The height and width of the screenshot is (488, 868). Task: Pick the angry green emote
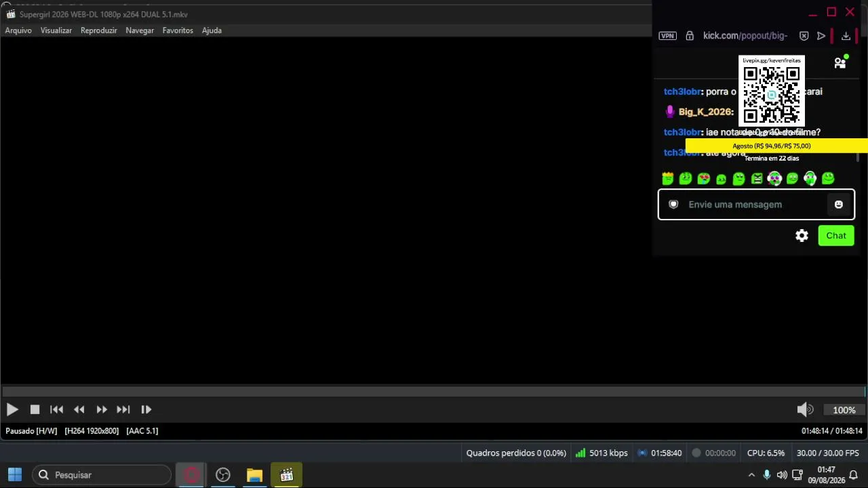[x=757, y=178]
